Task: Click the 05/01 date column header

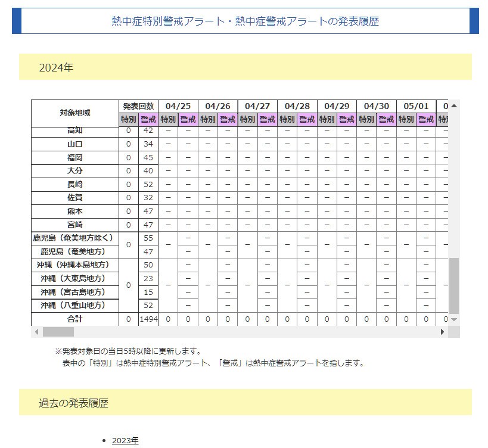Action: (416, 107)
